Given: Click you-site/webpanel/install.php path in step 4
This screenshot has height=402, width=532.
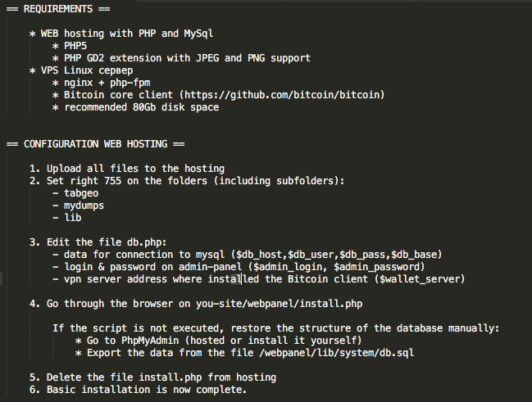Looking at the screenshot, I should pyautogui.click(x=279, y=304).
